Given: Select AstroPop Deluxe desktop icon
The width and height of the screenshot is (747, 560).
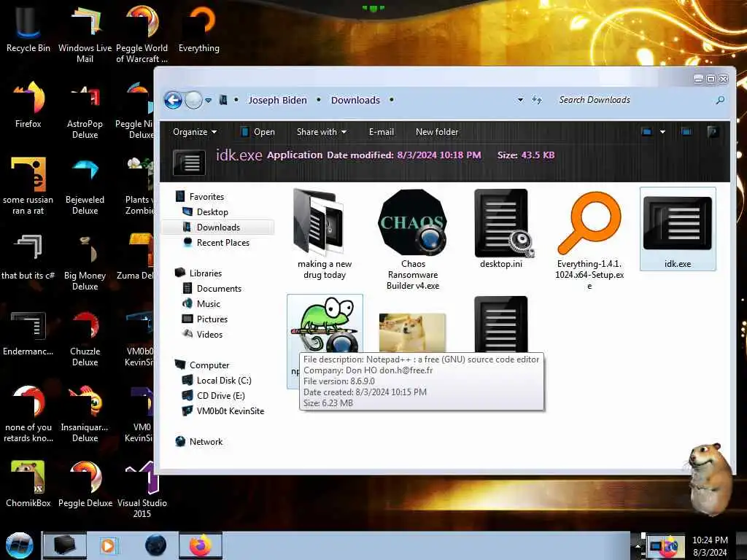Looking at the screenshot, I should click(85, 111).
